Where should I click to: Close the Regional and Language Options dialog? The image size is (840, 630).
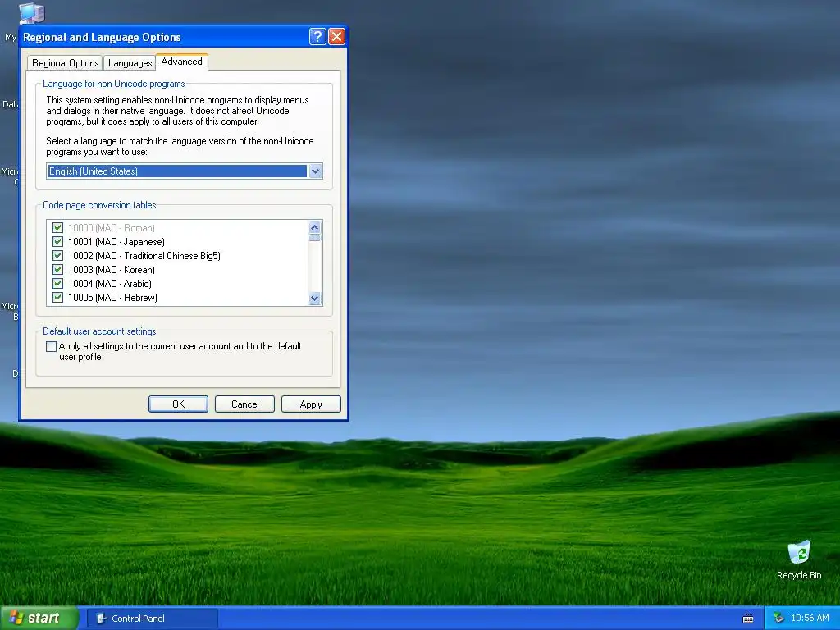click(x=336, y=36)
